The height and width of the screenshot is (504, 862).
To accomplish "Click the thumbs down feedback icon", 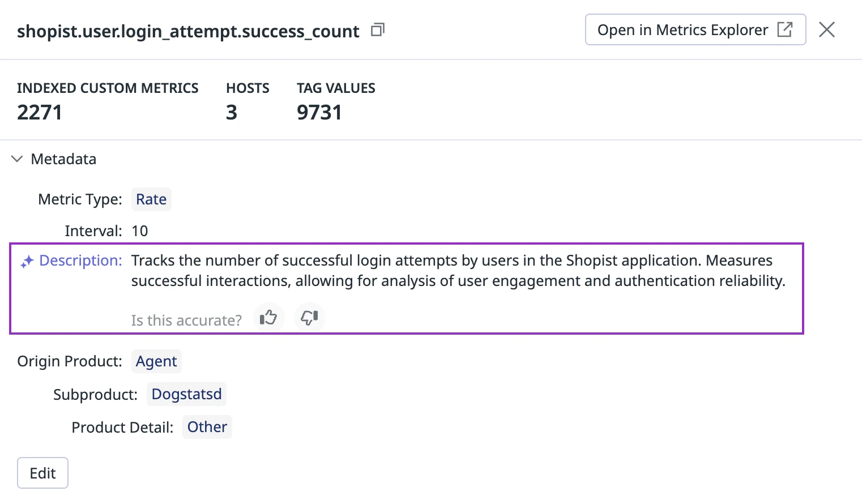I will (309, 318).
